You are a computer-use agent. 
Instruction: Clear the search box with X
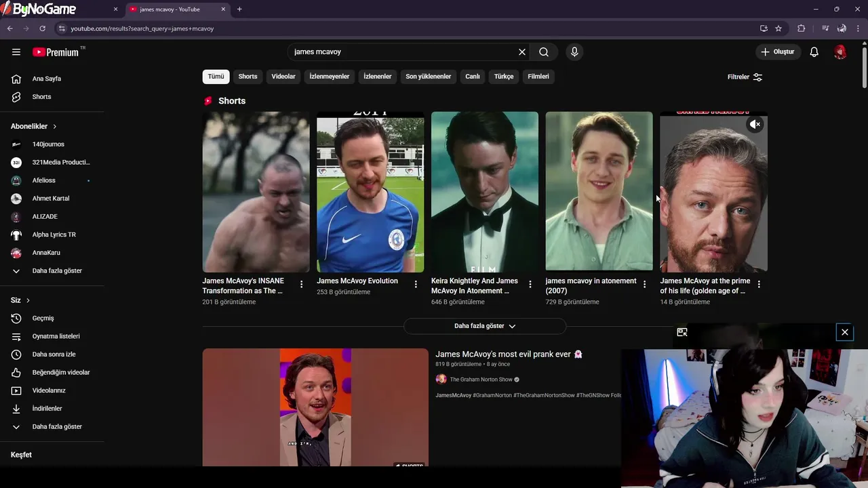(x=522, y=52)
